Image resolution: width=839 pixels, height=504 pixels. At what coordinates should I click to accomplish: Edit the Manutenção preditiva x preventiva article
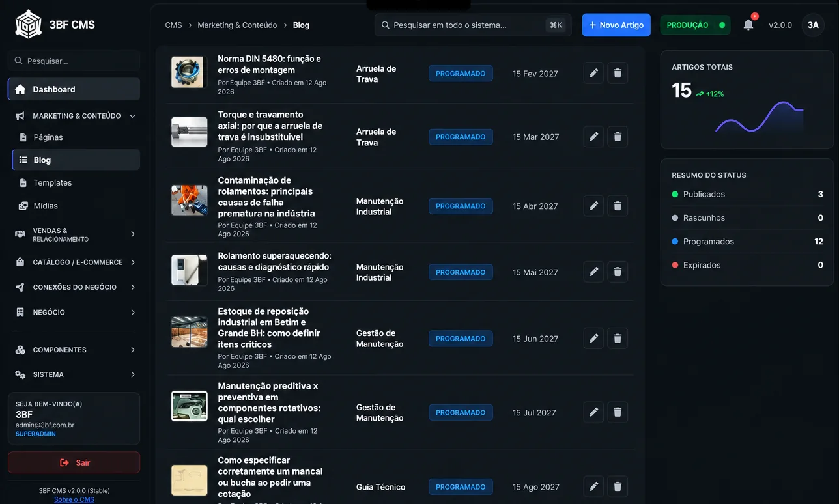[x=593, y=412]
